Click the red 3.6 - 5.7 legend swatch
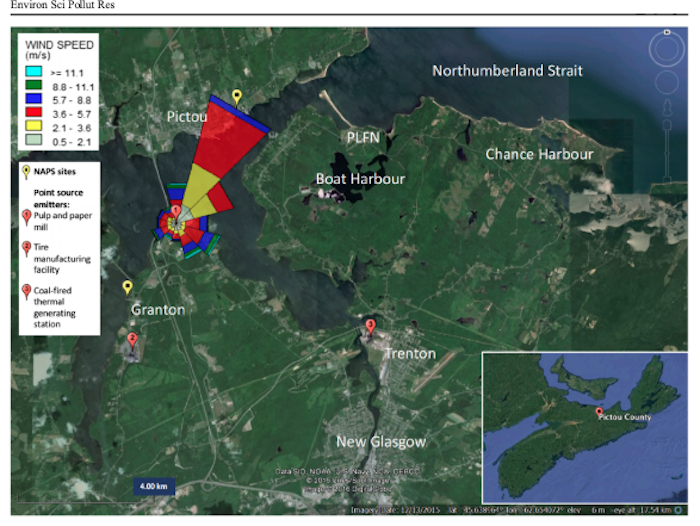Image resolution: width=700 pixels, height=526 pixels. [32, 114]
